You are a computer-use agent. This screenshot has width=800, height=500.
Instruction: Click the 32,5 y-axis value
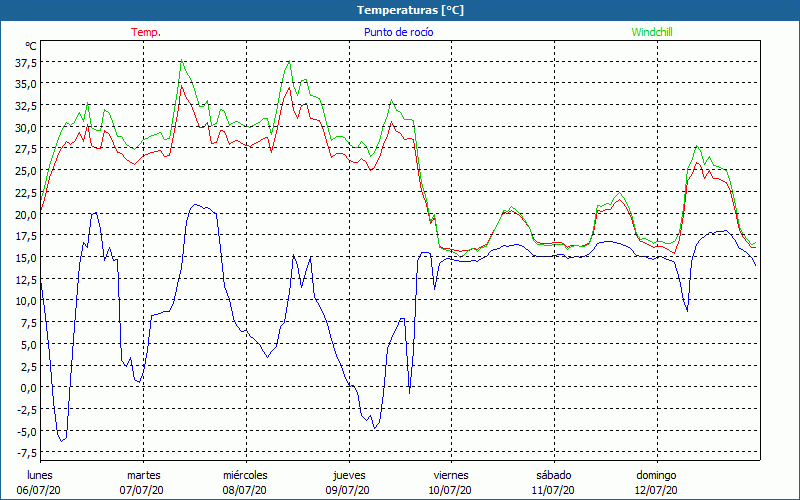point(26,106)
